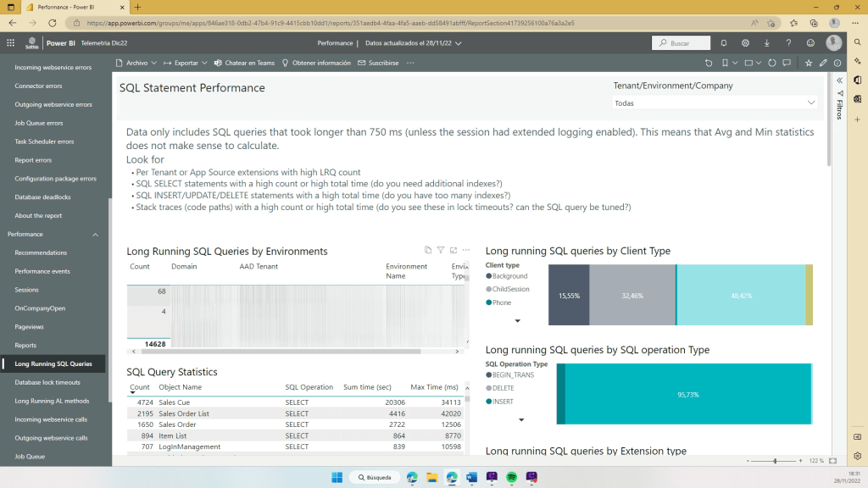This screenshot has height=488, width=868.
Task: Open focus mode for the Environments visual
Action: click(453, 250)
